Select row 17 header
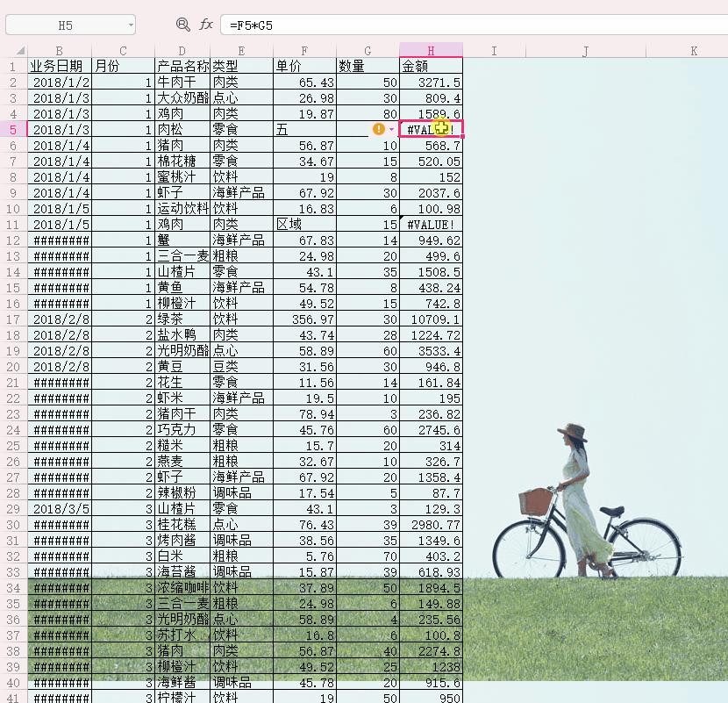The image size is (728, 703). click(13, 319)
